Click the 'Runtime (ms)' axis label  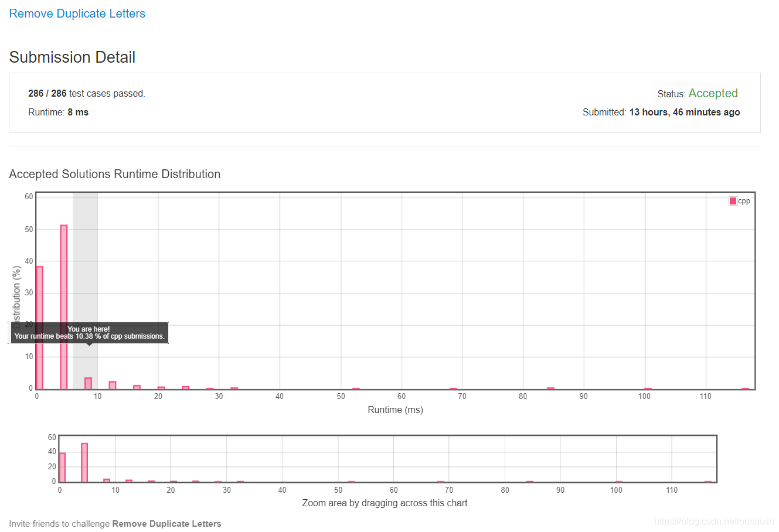pyautogui.click(x=395, y=410)
